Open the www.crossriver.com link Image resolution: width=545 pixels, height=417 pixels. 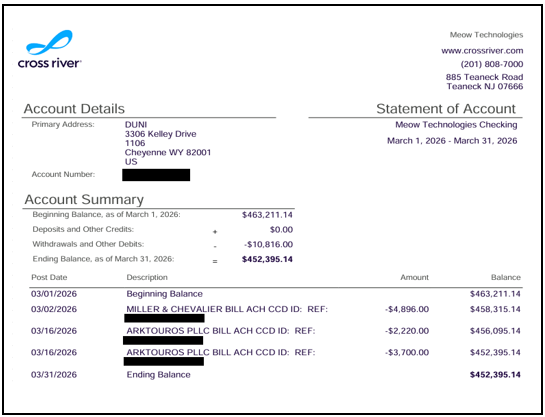point(482,51)
